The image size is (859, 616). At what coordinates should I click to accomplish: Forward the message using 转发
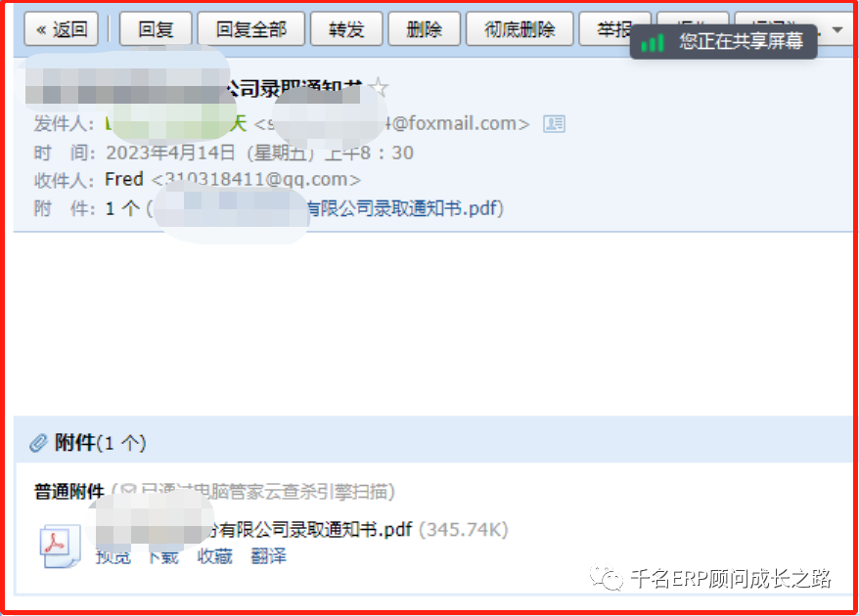point(346,29)
